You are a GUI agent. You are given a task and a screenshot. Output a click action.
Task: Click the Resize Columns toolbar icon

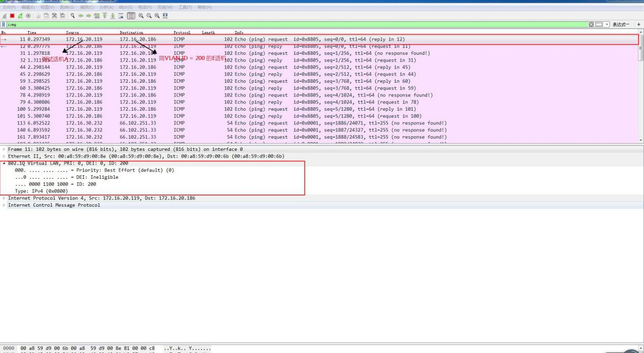click(x=166, y=16)
